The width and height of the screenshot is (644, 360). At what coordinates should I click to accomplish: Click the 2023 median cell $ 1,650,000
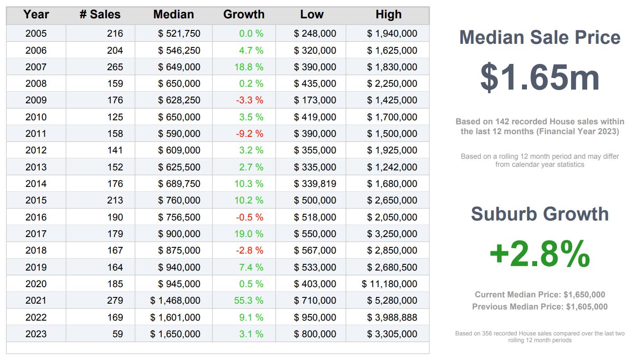175,334
